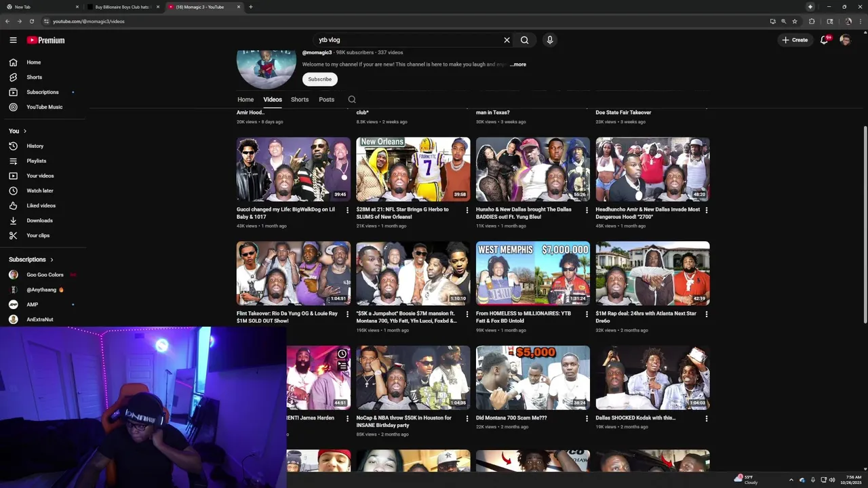868x488 pixels.
Task: Open options menu for Gucci changed my Life video
Action: coord(347,210)
